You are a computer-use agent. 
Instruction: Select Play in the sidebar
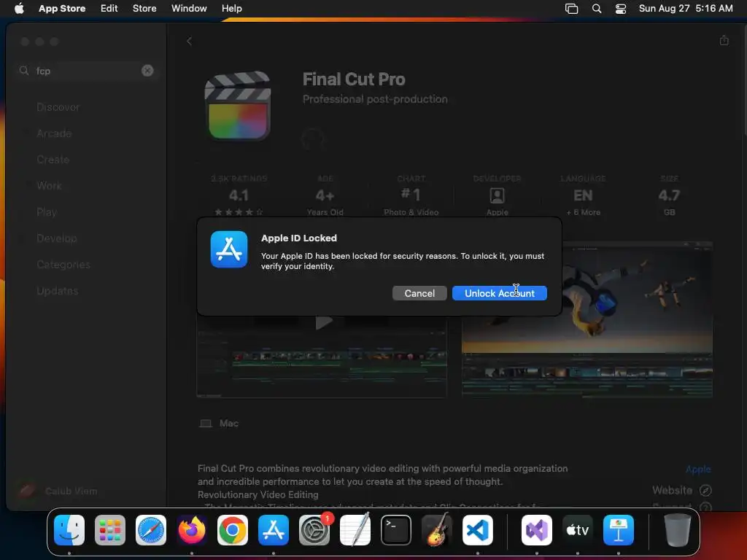pos(47,212)
